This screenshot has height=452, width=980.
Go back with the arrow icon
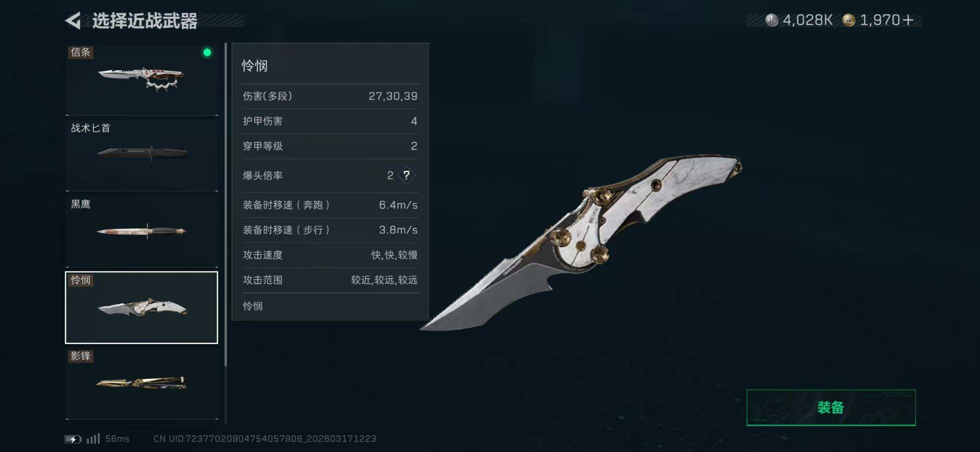(x=73, y=20)
